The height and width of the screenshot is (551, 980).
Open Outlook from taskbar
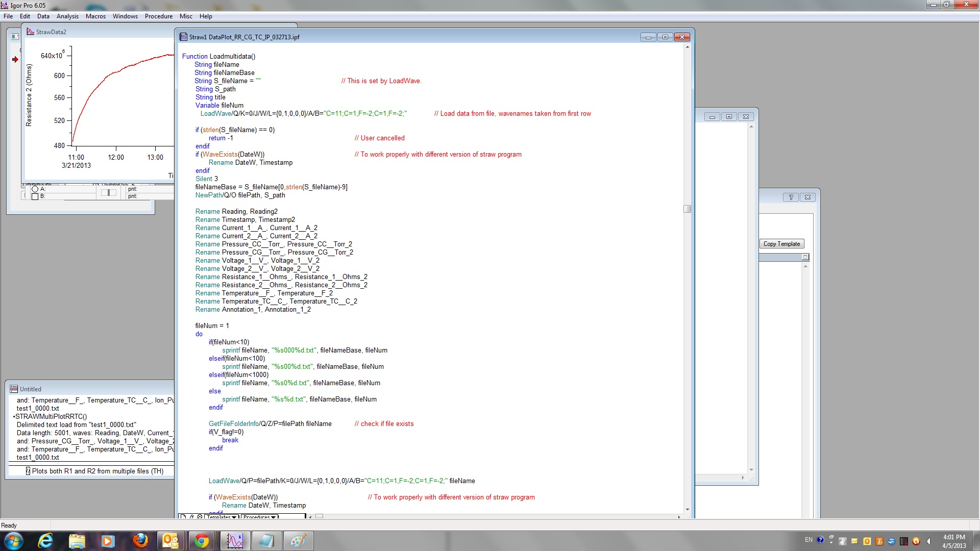(170, 541)
